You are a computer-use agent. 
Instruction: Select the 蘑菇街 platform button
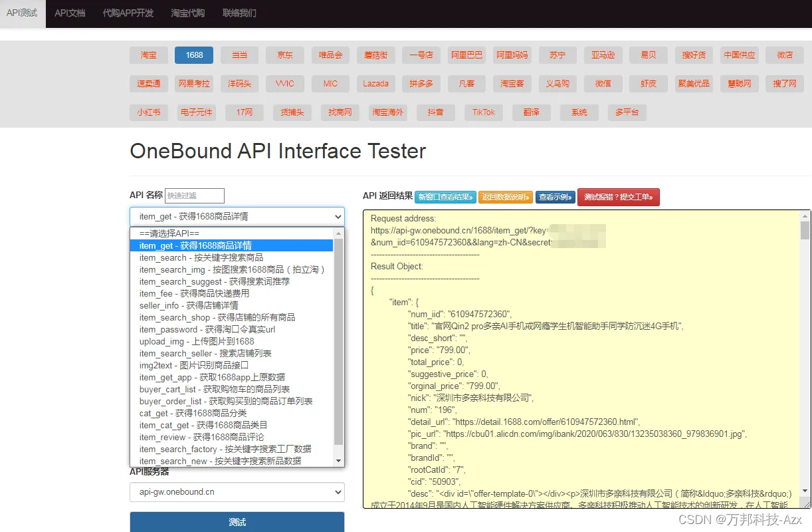click(375, 55)
